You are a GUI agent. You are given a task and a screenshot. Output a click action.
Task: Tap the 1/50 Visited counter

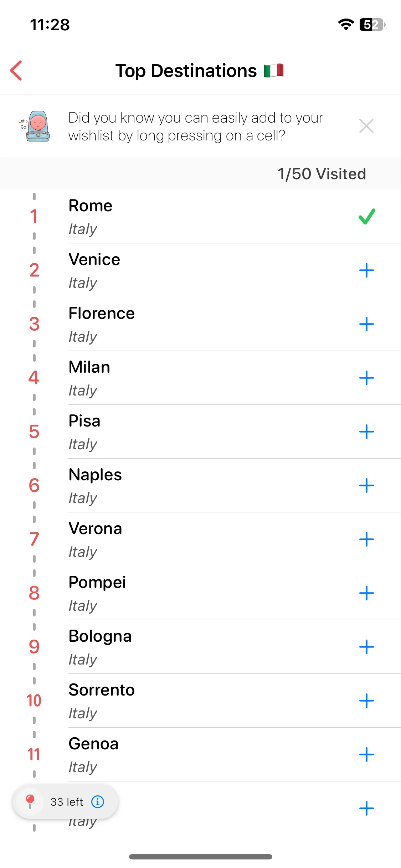322,174
